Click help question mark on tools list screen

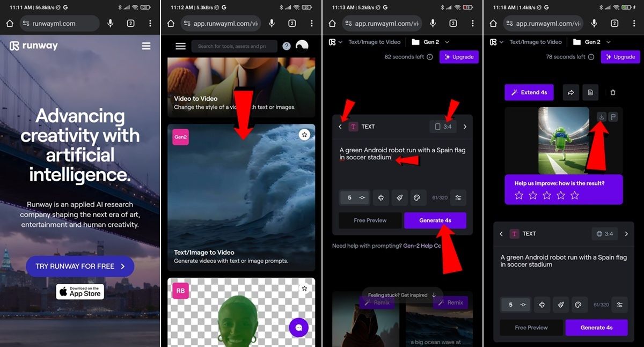287,46
